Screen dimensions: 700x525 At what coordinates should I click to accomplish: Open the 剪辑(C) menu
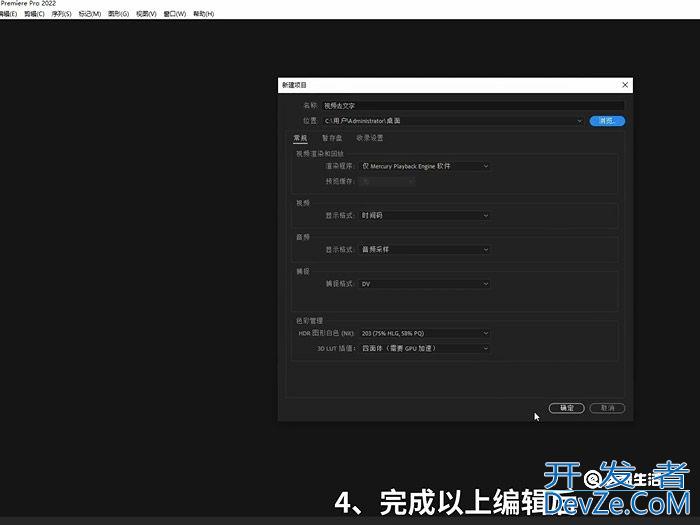[34, 14]
